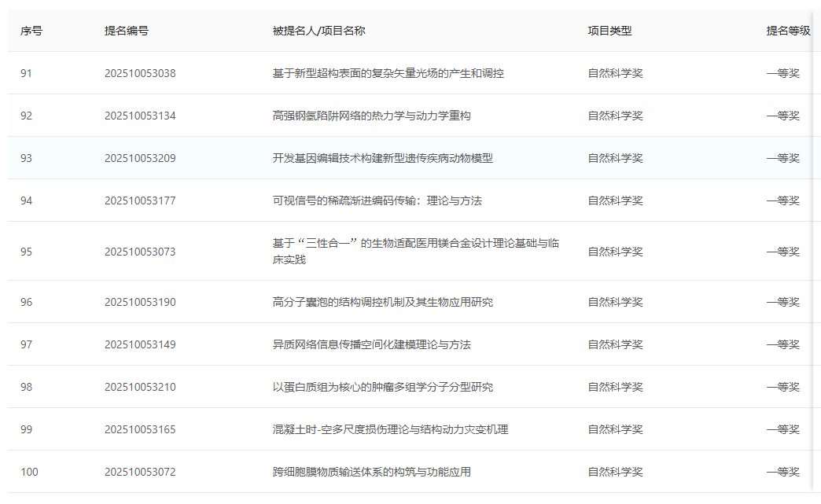Click nomination number 202510053177
This screenshot has height=504, width=821.
(140, 200)
